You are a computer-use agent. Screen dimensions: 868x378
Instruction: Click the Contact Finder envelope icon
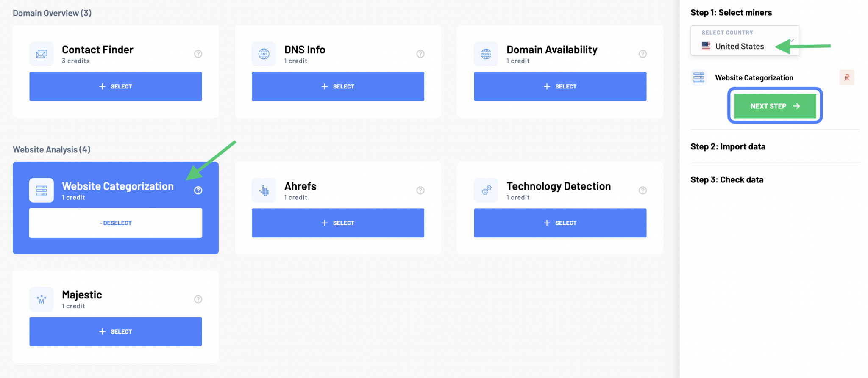41,54
